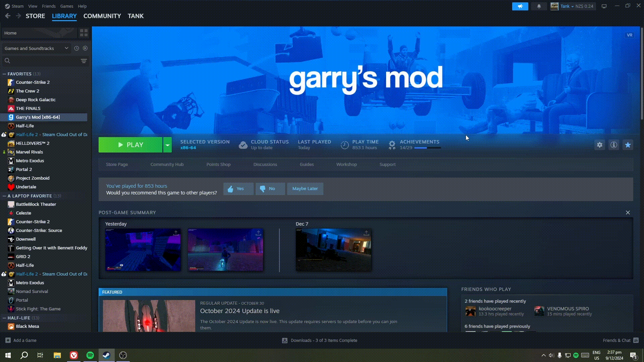Recommend the game with Yes

(238, 189)
